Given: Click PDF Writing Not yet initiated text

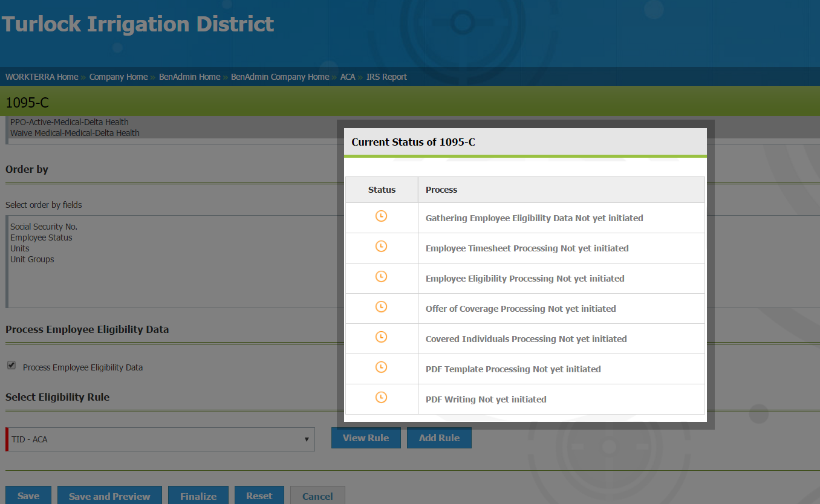Looking at the screenshot, I should coord(486,399).
